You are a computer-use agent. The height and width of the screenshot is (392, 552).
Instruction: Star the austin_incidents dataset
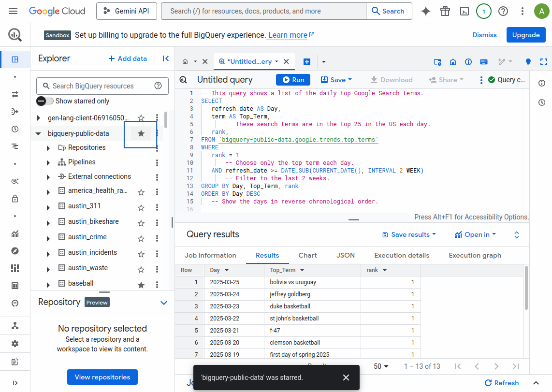[141, 254]
